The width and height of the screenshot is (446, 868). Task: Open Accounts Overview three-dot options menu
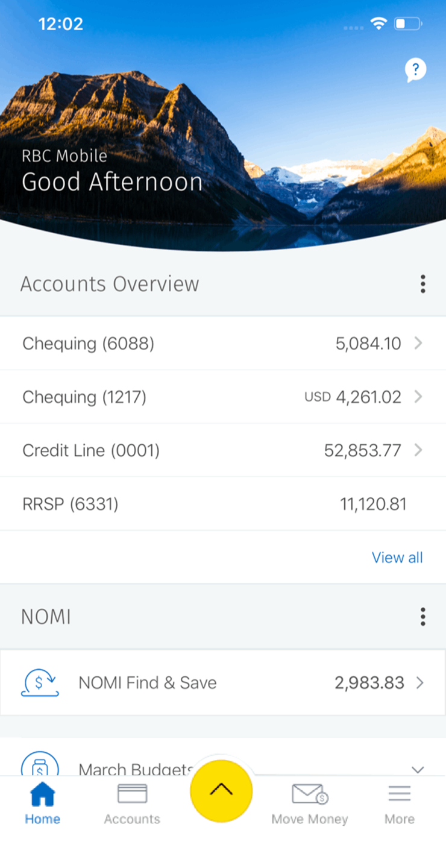(x=422, y=284)
